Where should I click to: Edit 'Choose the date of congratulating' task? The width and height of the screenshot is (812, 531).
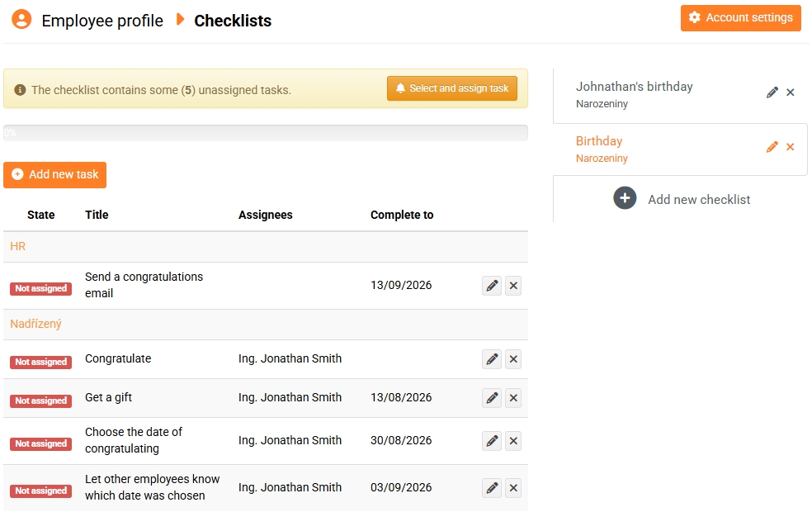pyautogui.click(x=492, y=441)
